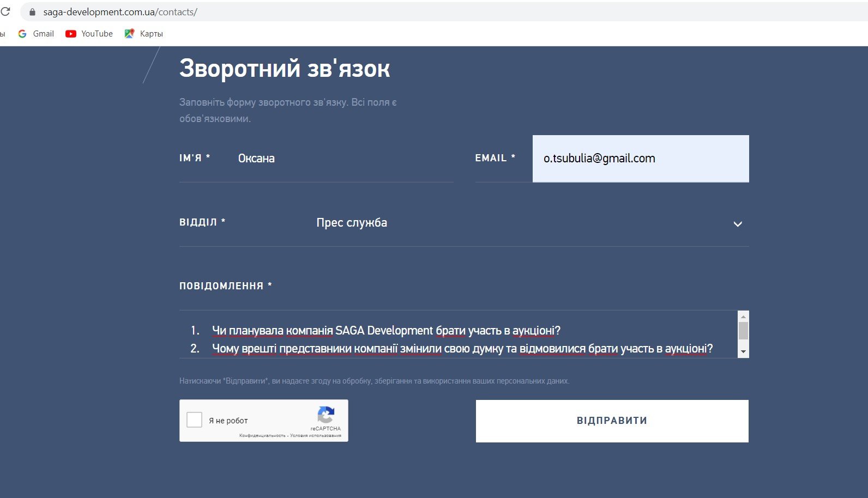The width and height of the screenshot is (868, 498).
Task: Click the consent notice text under message
Action: click(x=374, y=381)
